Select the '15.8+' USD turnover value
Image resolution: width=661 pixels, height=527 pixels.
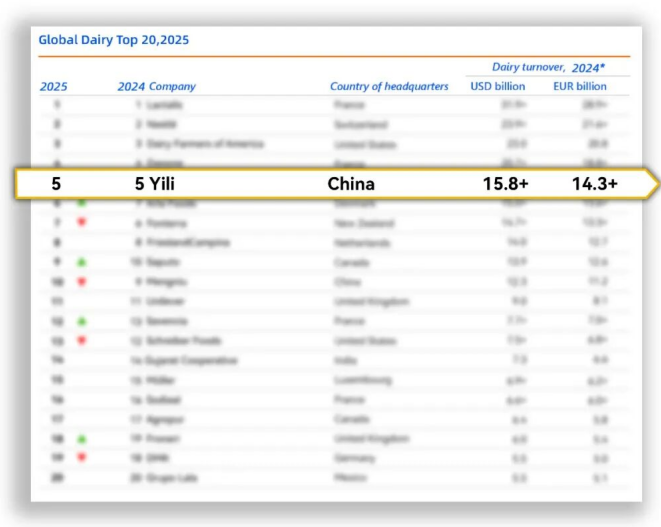[x=505, y=184]
